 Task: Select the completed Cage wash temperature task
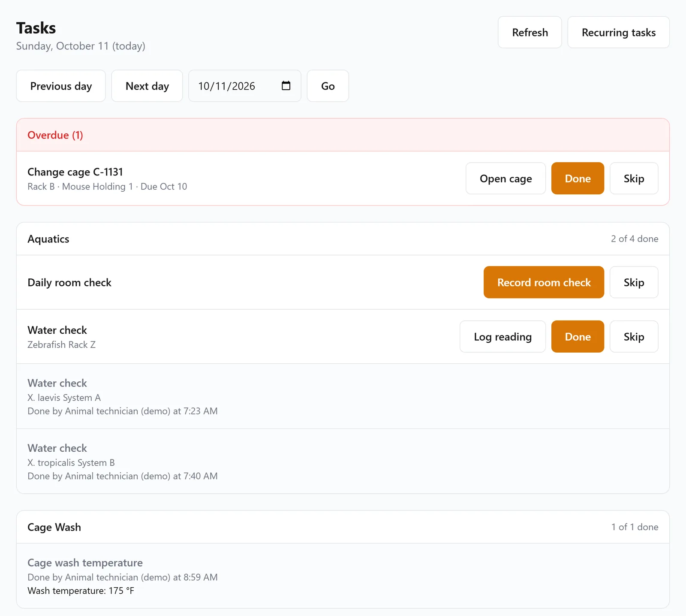pos(343,576)
